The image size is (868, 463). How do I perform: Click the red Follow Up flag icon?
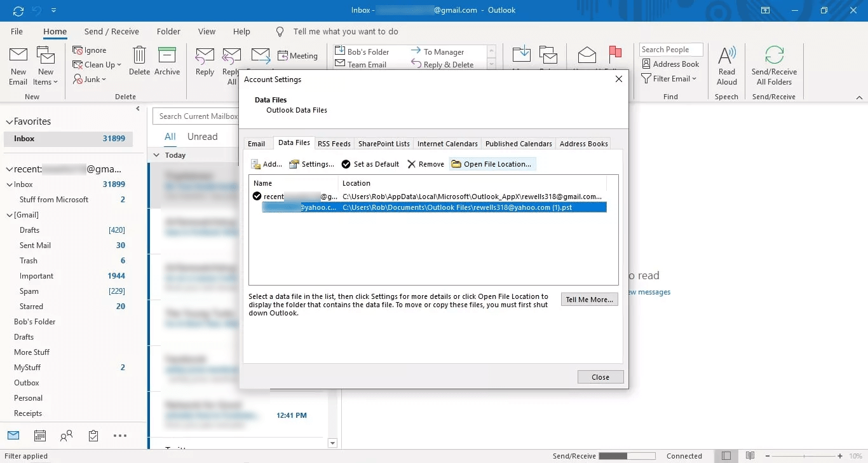pyautogui.click(x=615, y=55)
